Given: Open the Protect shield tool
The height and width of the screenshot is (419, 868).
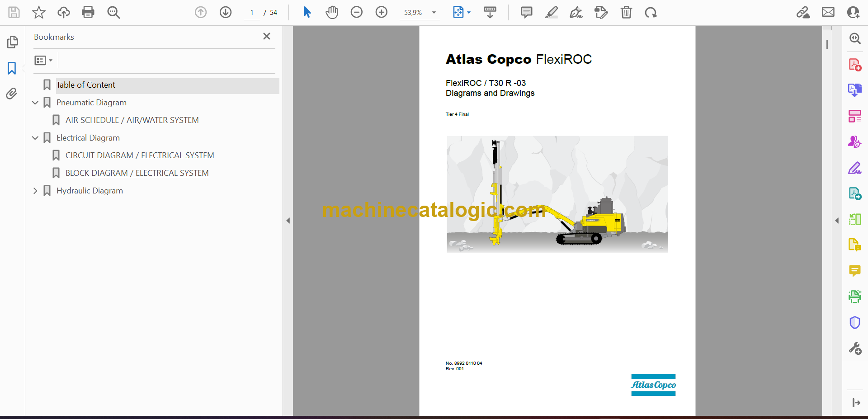Looking at the screenshot, I should coord(855,322).
